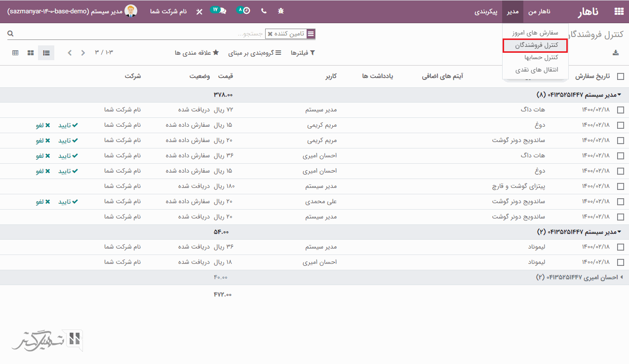Viewport: 629px width, 364px height.
Task: Confirm the دوغ order with تایید
Action: [x=68, y=125]
